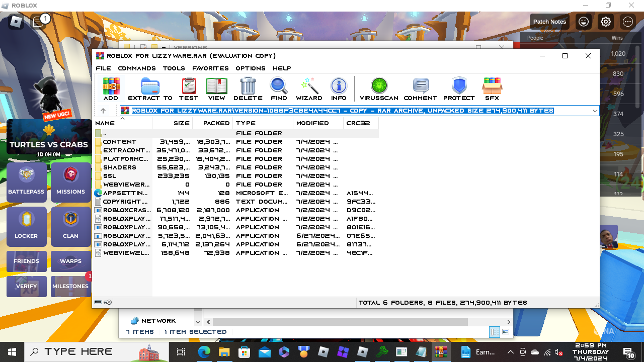
Task: Sort by the Modified column header
Action: tap(318, 123)
